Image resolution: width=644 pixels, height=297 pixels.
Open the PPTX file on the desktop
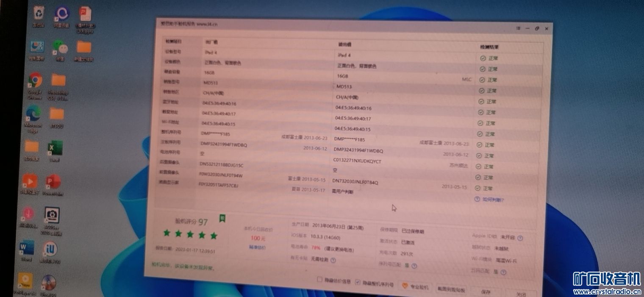(85, 19)
